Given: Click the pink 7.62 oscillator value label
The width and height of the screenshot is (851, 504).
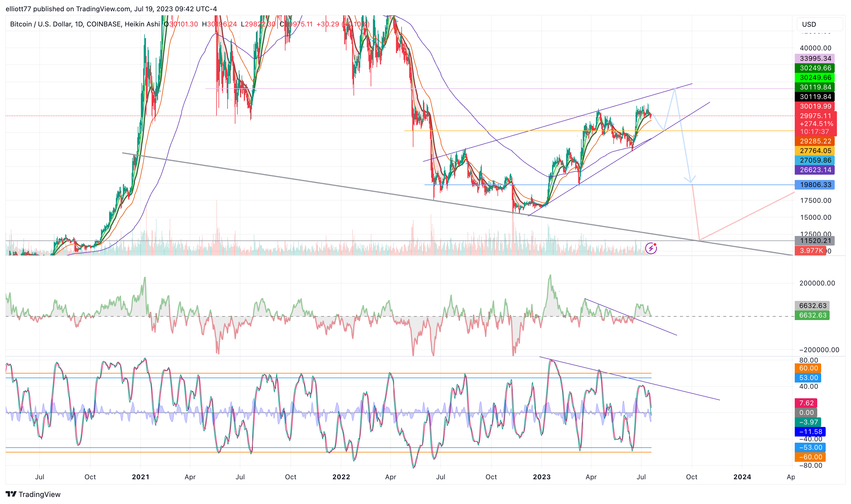Looking at the screenshot, I should tap(805, 403).
